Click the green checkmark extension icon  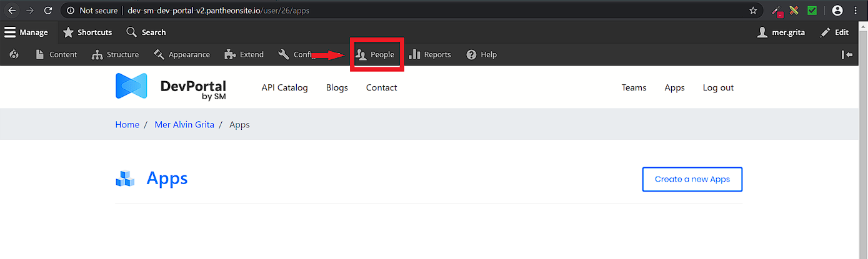tap(812, 11)
